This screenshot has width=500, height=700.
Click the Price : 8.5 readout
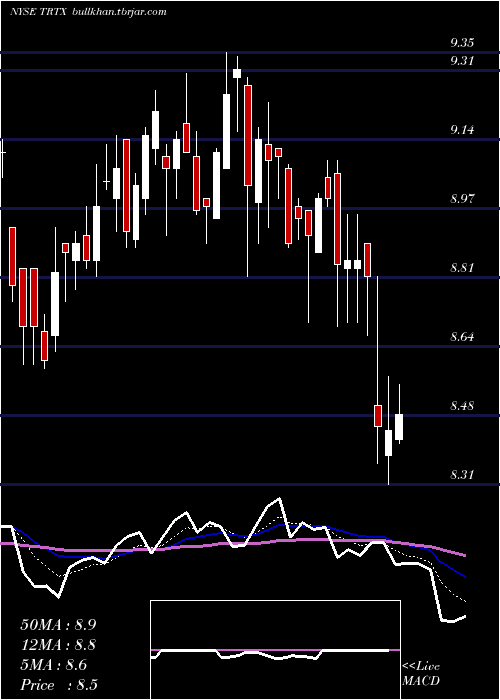pyautogui.click(x=59, y=685)
